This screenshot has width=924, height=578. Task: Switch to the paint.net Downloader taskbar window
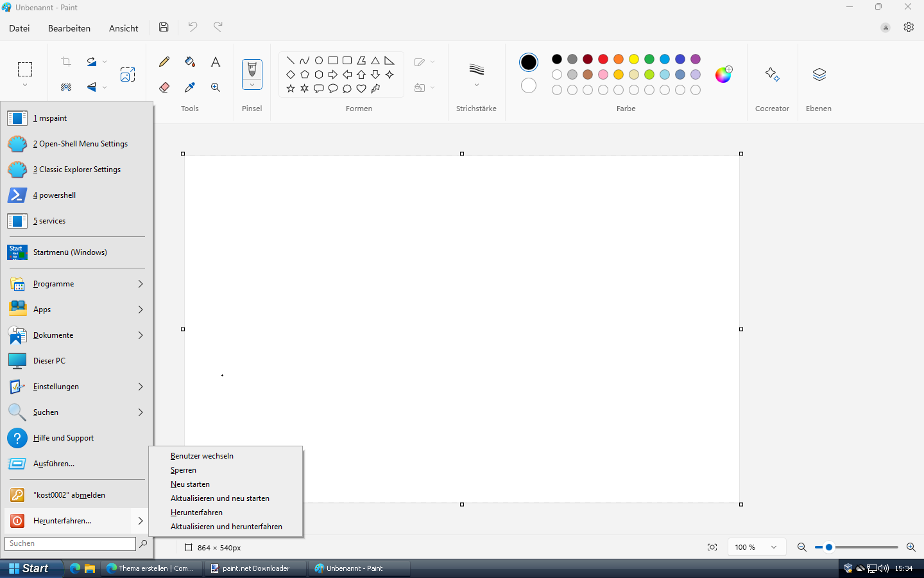(253, 568)
